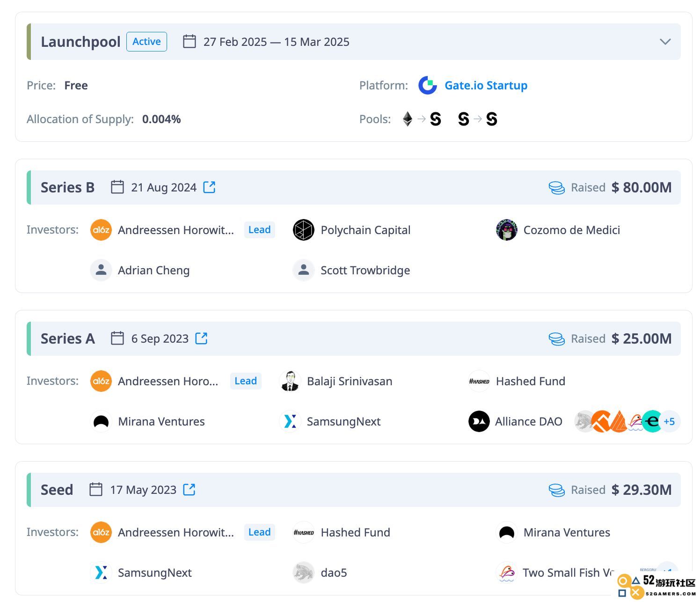Click the Hashed logo in Seed round
Image resolution: width=700 pixels, height=602 pixels.
click(x=304, y=532)
